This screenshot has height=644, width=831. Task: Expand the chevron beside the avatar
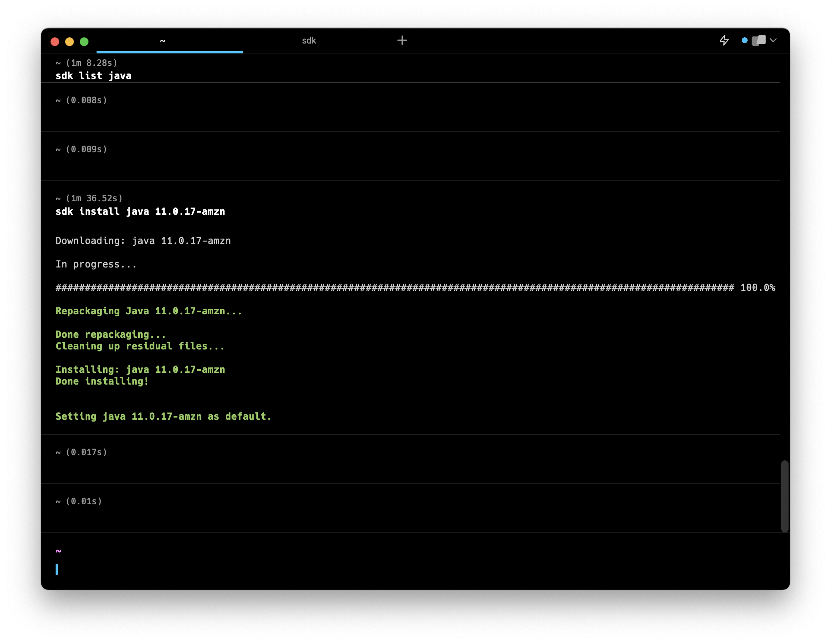pos(773,40)
